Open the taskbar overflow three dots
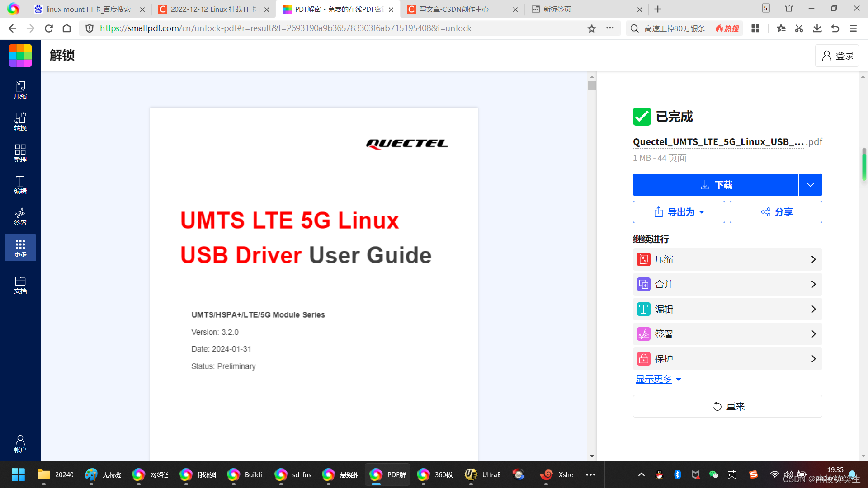The height and width of the screenshot is (488, 868). (x=590, y=474)
